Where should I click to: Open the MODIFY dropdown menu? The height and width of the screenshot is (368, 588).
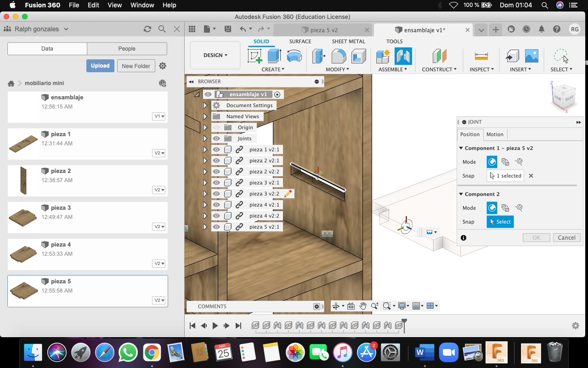pyautogui.click(x=337, y=69)
